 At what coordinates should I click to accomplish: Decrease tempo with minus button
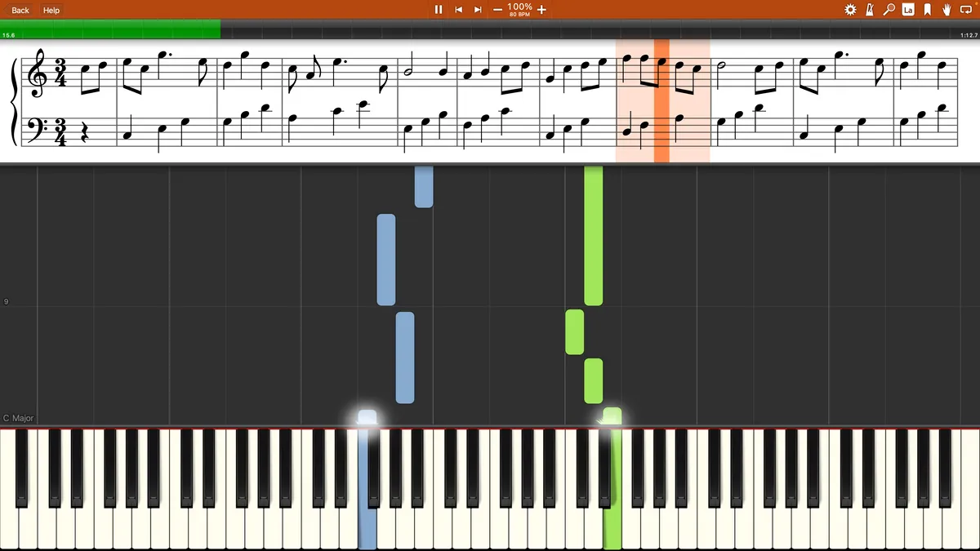tap(498, 10)
